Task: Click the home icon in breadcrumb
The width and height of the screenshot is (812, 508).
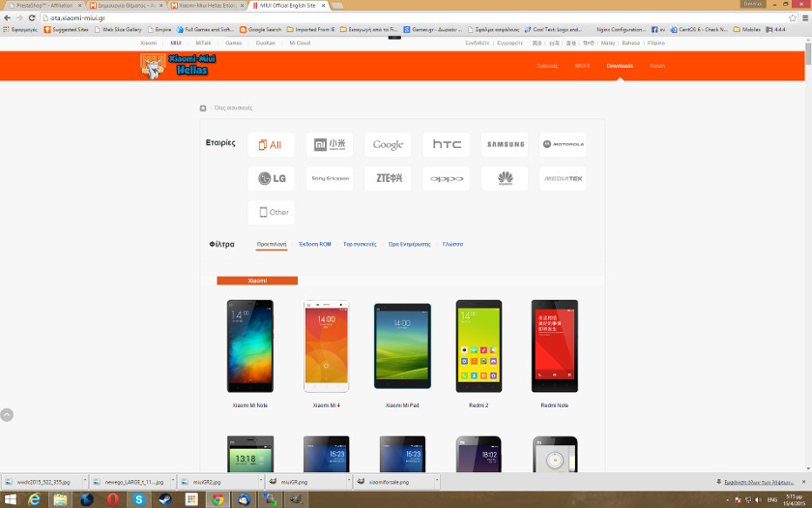Action: (x=203, y=107)
